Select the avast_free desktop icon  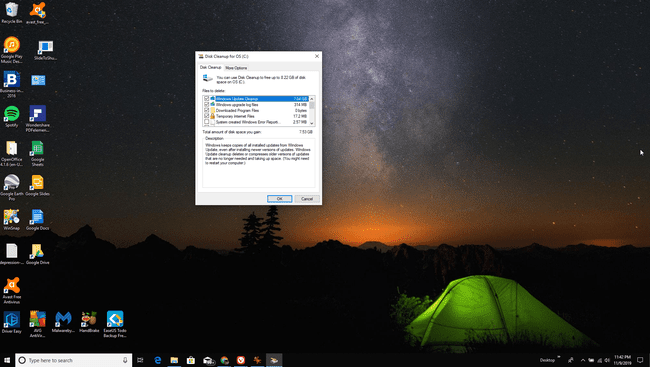[37, 12]
